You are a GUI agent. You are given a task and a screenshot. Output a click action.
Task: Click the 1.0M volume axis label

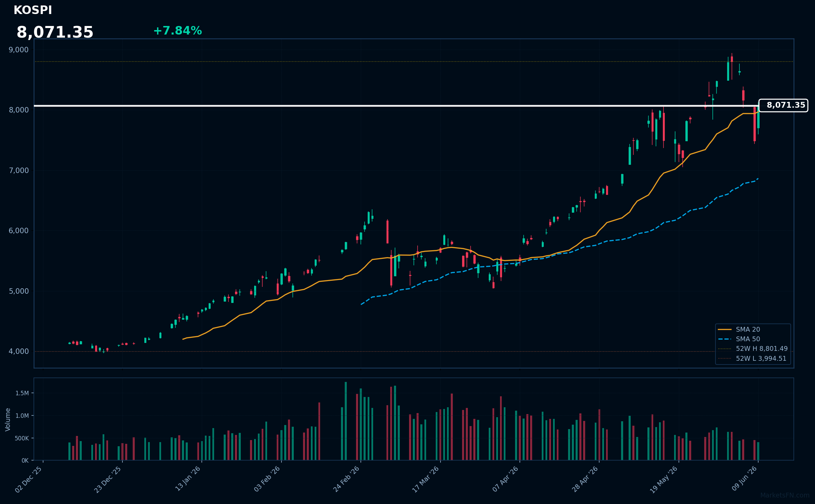(22, 416)
